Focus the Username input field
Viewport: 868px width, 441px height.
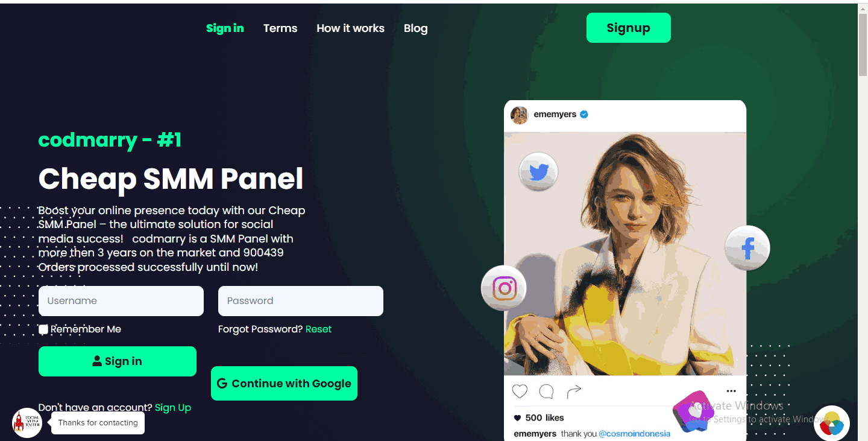(x=121, y=301)
